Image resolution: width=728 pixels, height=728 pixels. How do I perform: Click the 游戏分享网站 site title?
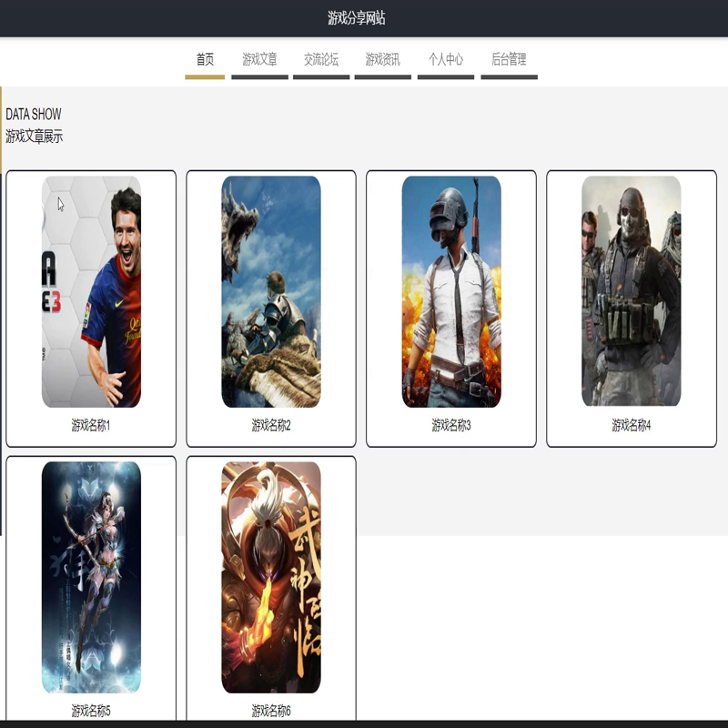click(357, 18)
